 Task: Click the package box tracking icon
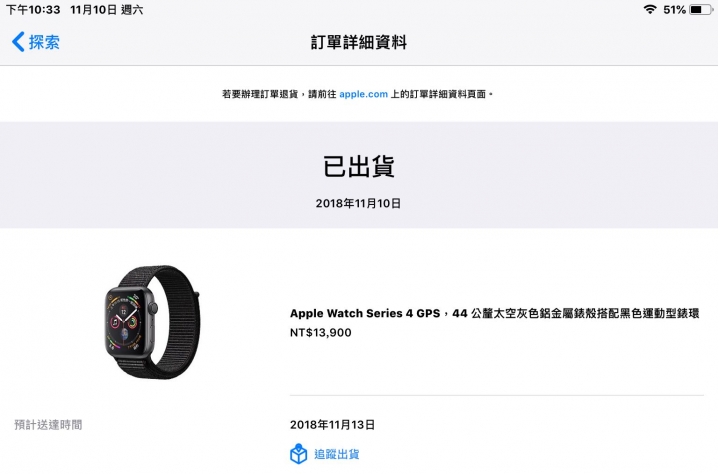(x=298, y=454)
